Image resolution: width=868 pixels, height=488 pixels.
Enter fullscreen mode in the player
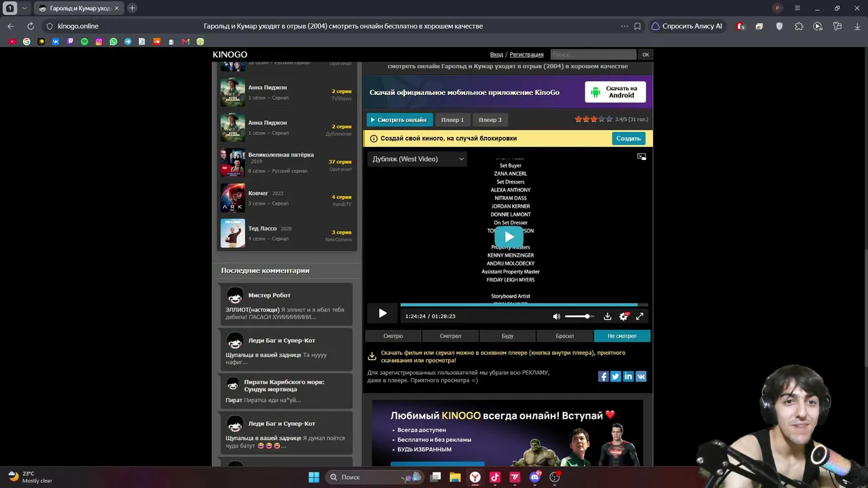point(639,317)
